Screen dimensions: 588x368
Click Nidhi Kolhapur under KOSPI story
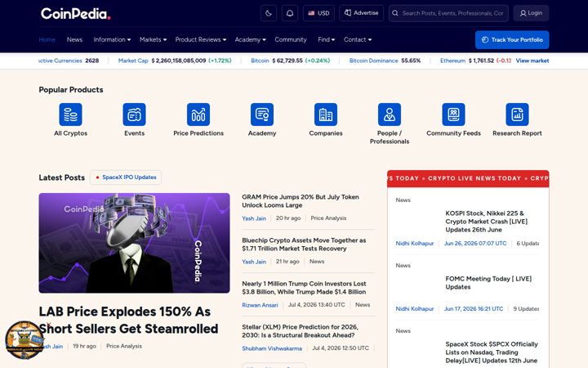415,244
